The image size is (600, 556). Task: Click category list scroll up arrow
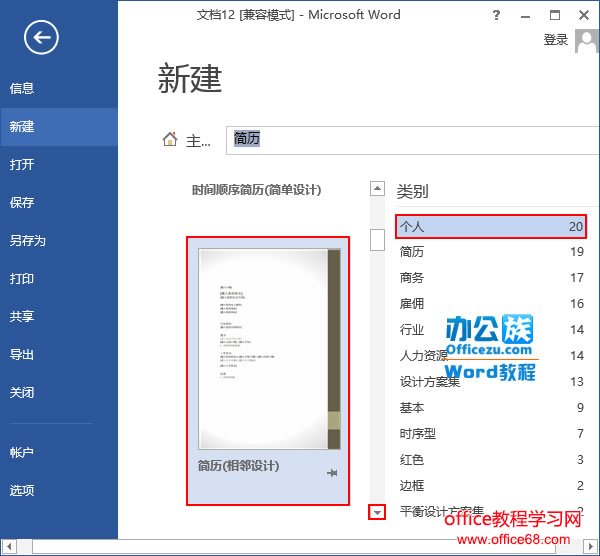coord(377,188)
